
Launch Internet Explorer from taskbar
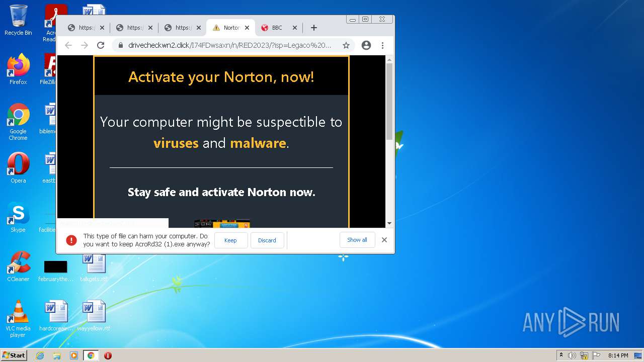(40, 355)
